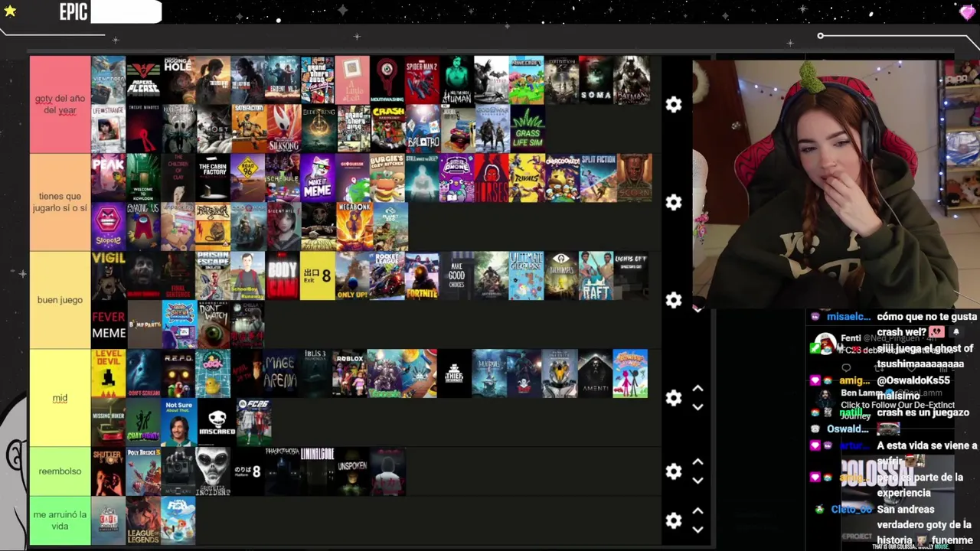This screenshot has width=980, height=551.
Task: Pick the IMSCARED game tile
Action: point(217,422)
